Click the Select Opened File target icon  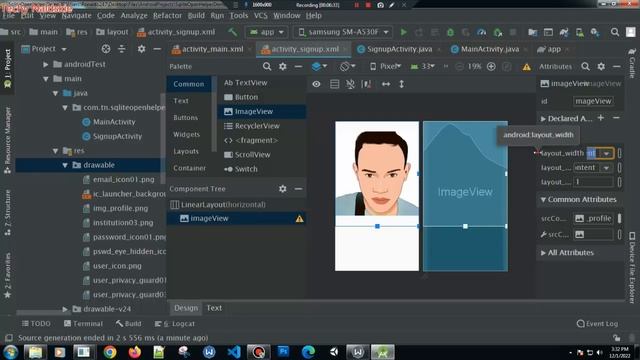(106, 49)
